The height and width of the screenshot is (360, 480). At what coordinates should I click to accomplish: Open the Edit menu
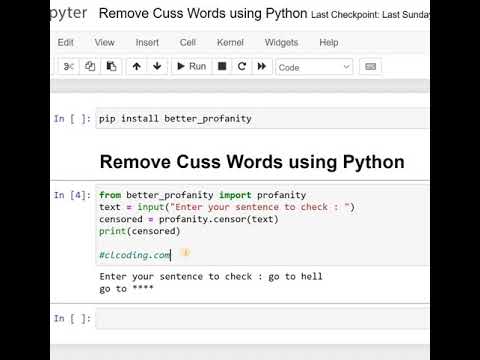click(x=65, y=43)
